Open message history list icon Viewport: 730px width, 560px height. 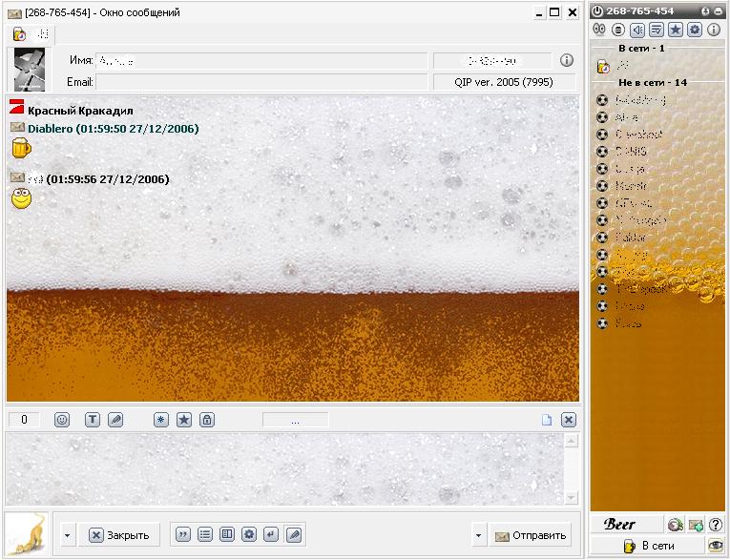pos(204,535)
